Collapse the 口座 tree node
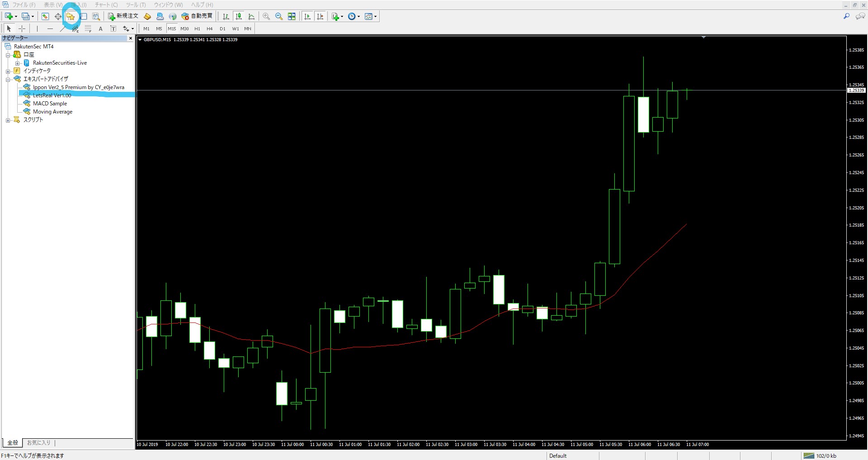 pos(8,55)
